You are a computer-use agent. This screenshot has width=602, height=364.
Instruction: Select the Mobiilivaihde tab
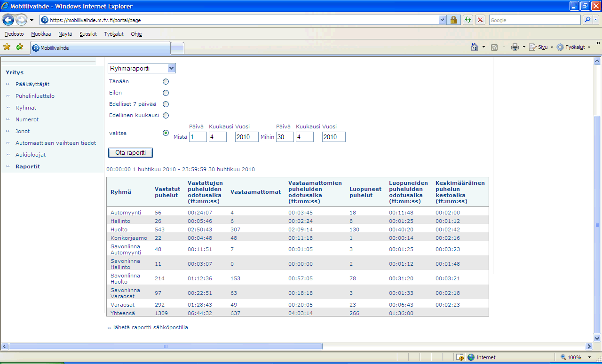coord(100,47)
